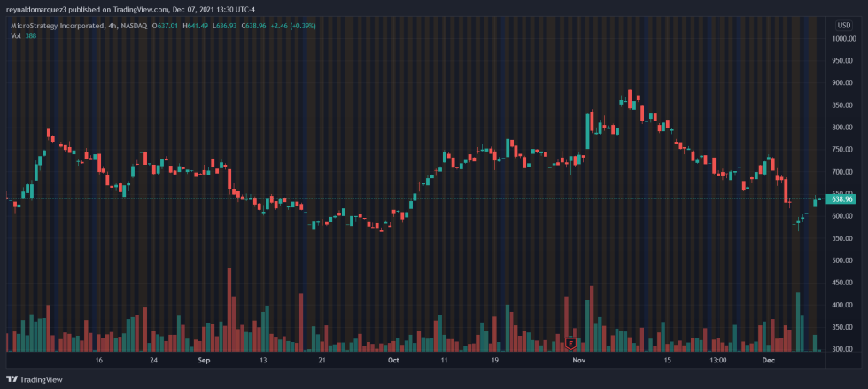Click the '24' date label on time axis

point(154,361)
